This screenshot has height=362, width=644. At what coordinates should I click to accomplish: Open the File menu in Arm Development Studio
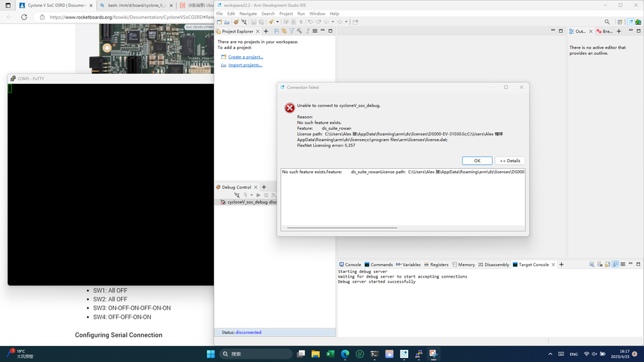pyautogui.click(x=220, y=14)
